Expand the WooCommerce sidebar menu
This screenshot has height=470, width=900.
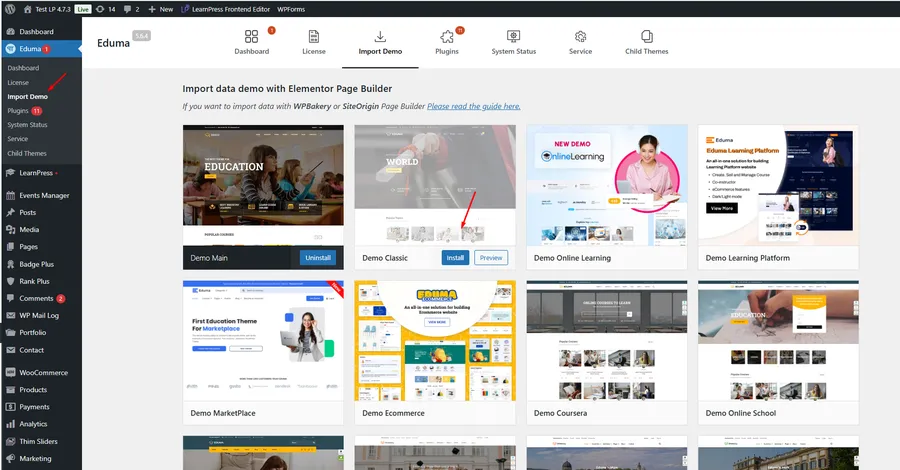(43, 372)
